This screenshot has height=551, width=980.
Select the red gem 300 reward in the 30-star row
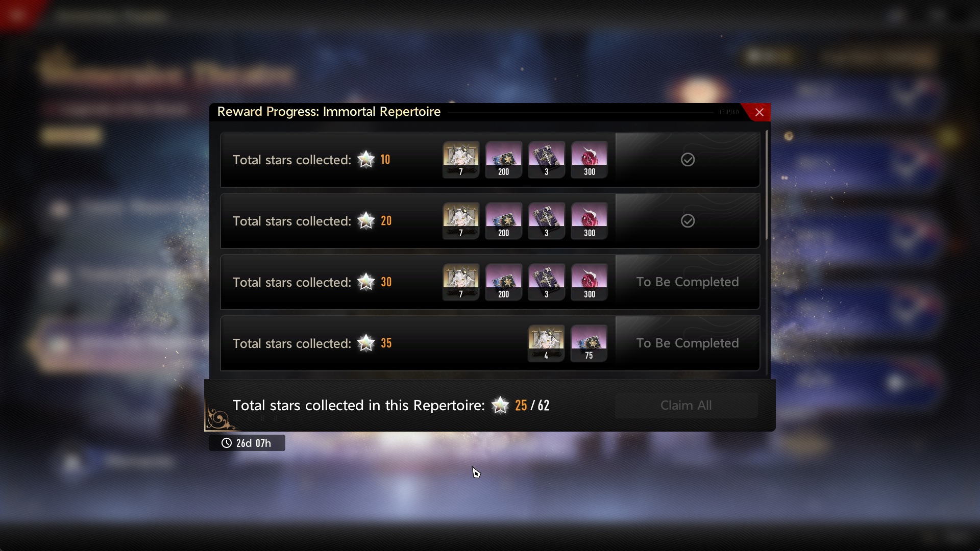[x=589, y=282]
